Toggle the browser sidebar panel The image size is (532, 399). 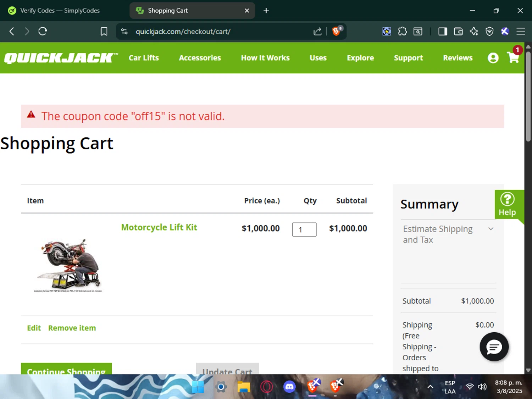pyautogui.click(x=442, y=32)
